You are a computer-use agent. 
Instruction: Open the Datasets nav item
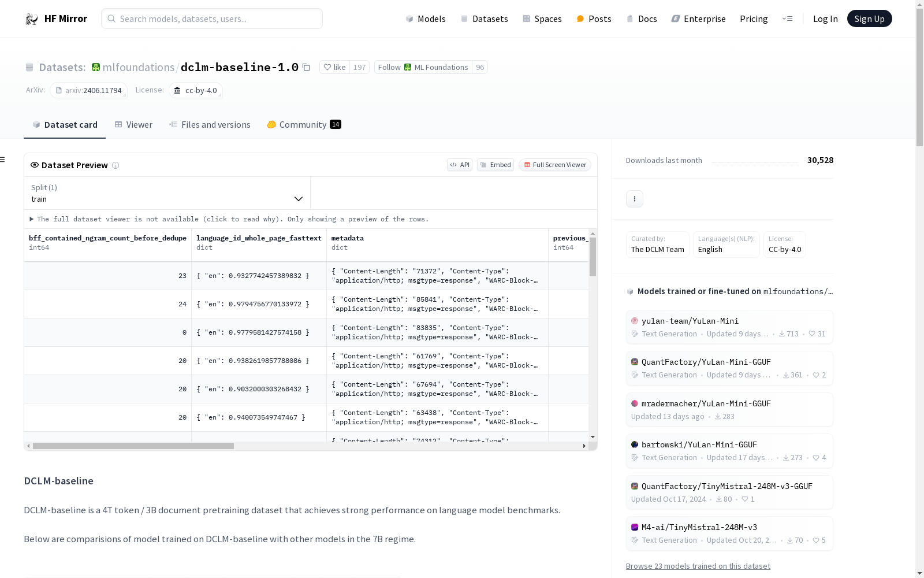coord(484,19)
